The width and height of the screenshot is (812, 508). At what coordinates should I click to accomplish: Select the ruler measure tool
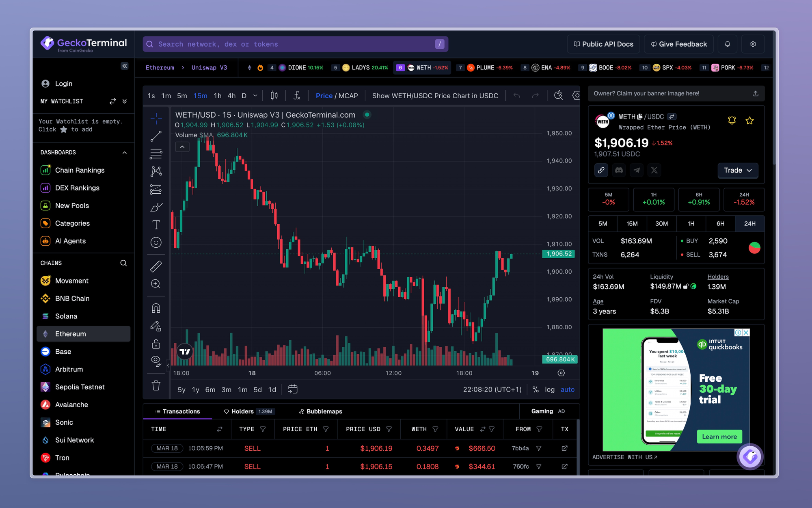click(x=156, y=266)
